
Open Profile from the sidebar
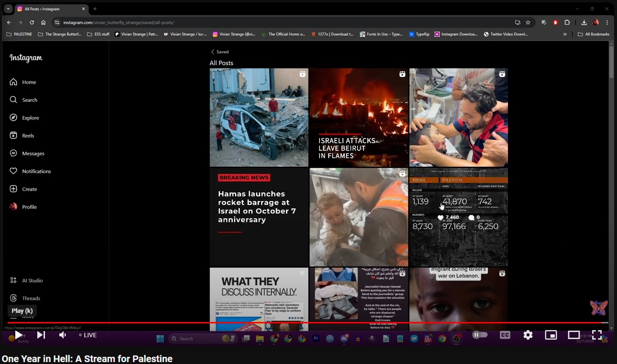tap(23, 207)
